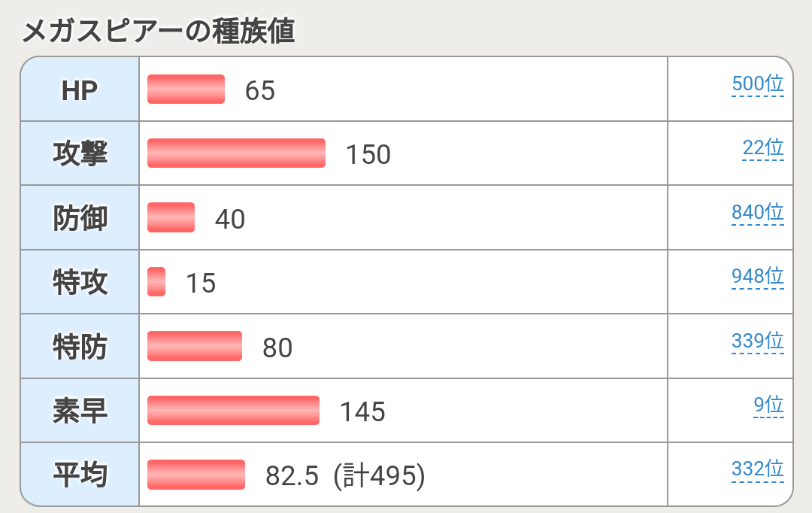Click the red speed bar showing 145

pos(233,411)
